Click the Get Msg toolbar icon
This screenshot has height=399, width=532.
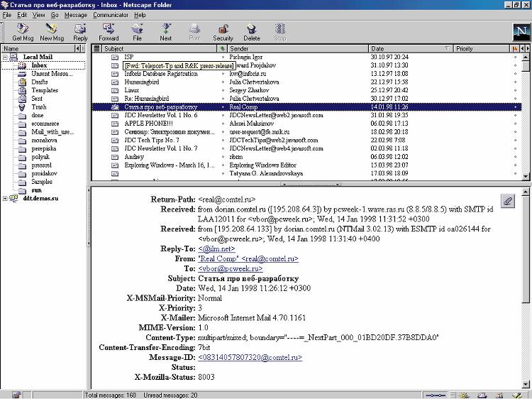point(23,32)
